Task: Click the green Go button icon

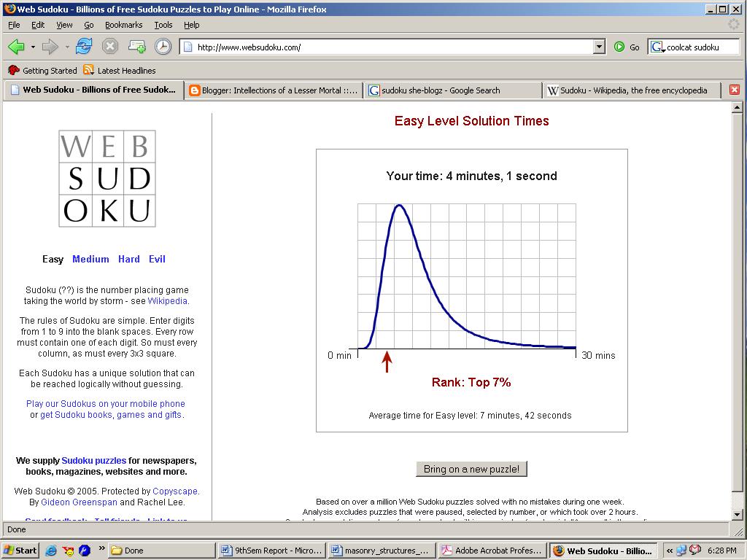Action: click(619, 47)
